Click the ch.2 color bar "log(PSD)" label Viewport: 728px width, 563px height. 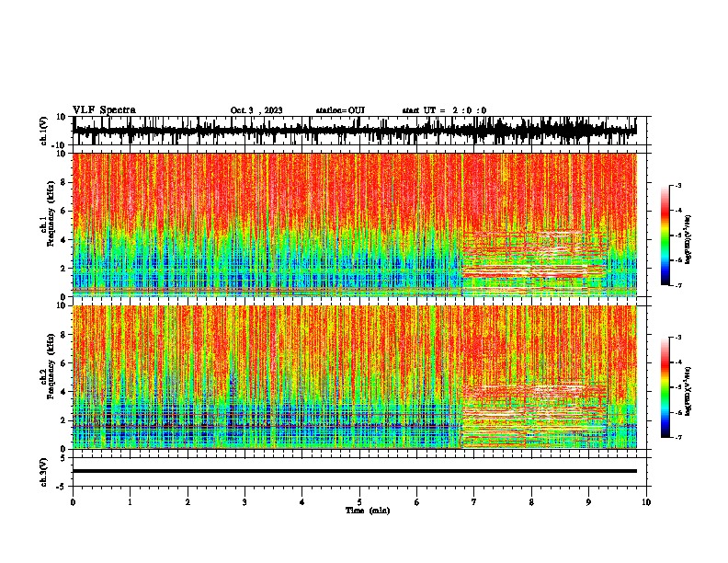click(688, 390)
